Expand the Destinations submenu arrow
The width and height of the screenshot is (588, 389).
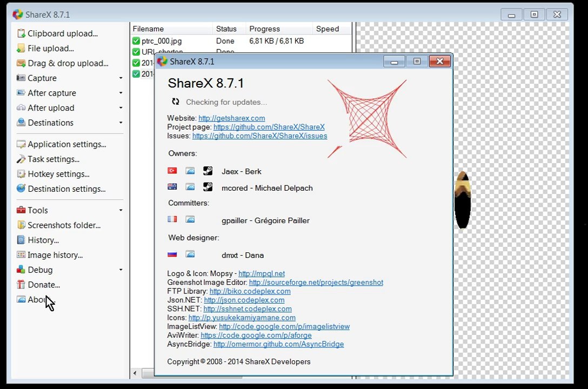(121, 123)
